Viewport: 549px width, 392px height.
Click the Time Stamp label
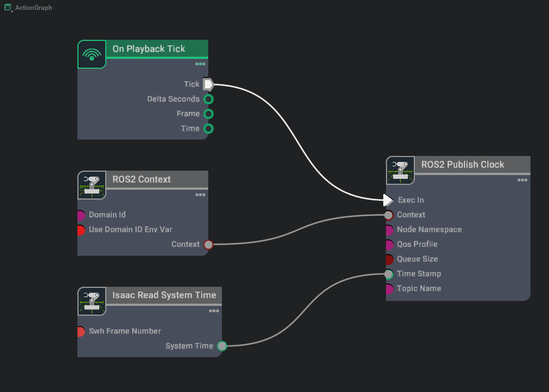tap(419, 274)
